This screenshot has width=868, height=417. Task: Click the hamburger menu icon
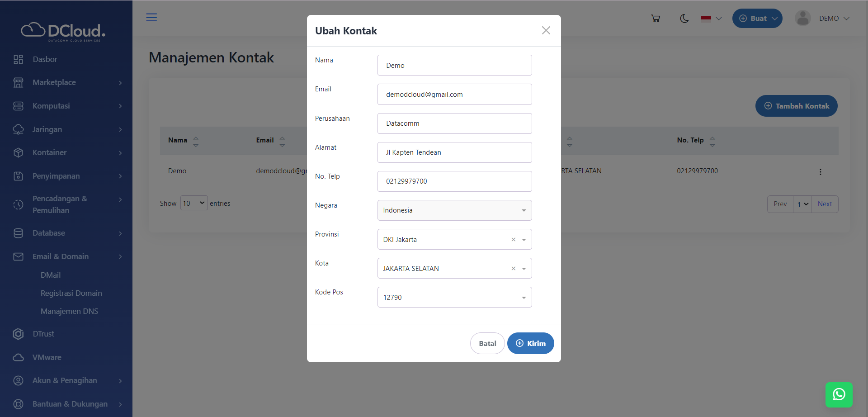[x=151, y=18]
